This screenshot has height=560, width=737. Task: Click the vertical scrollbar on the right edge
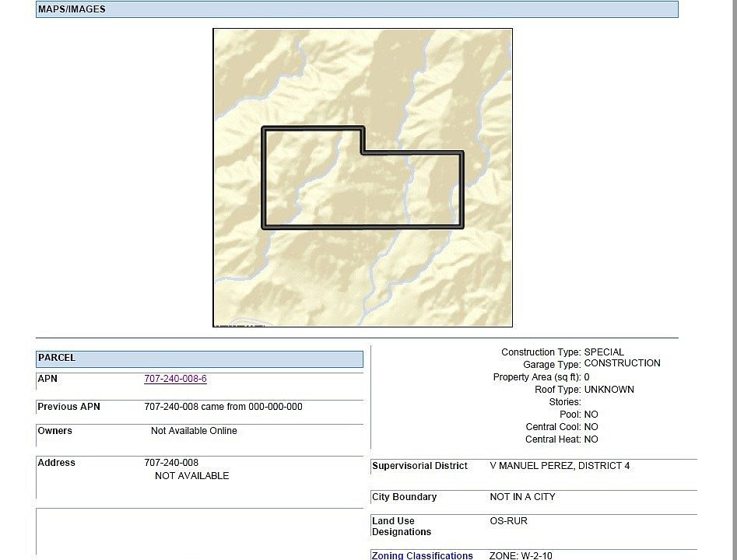tap(733, 280)
